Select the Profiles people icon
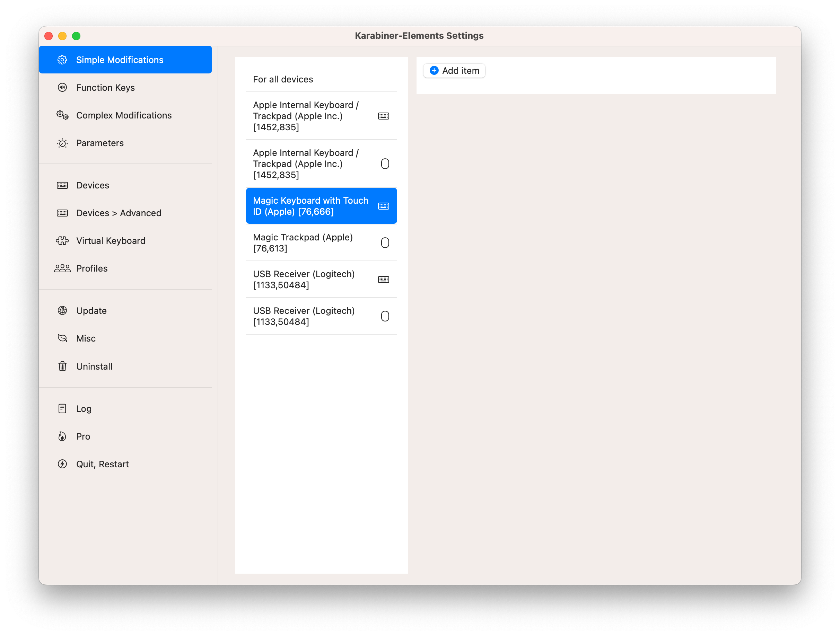840x636 pixels. click(x=62, y=268)
